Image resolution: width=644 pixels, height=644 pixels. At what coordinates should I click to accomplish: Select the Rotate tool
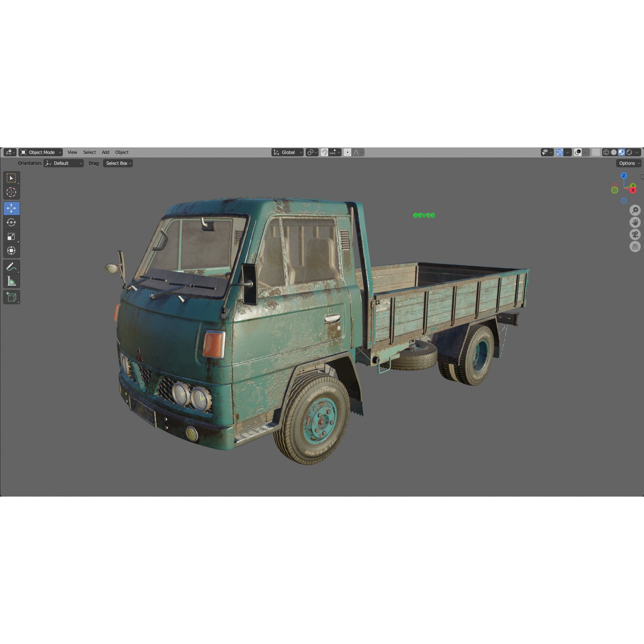click(x=11, y=222)
